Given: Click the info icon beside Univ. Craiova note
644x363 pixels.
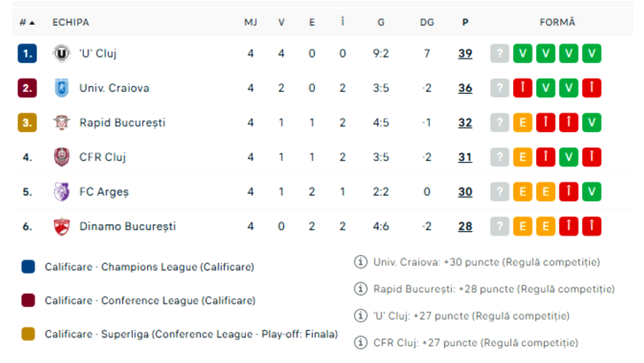Looking at the screenshot, I should (x=360, y=262).
